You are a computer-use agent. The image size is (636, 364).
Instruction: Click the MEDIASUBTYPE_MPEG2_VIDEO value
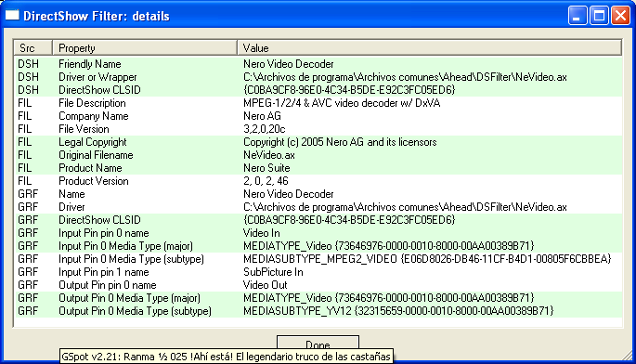pyautogui.click(x=427, y=259)
